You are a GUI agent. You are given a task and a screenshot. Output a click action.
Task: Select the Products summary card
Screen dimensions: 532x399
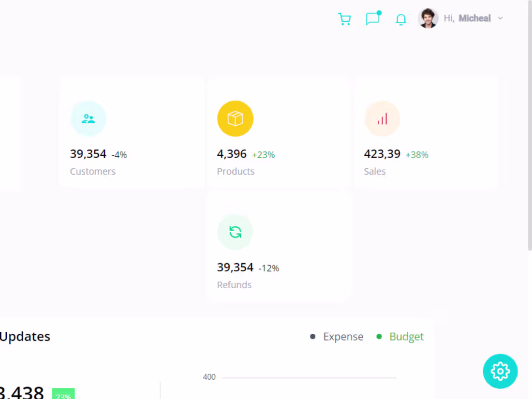[279, 133]
